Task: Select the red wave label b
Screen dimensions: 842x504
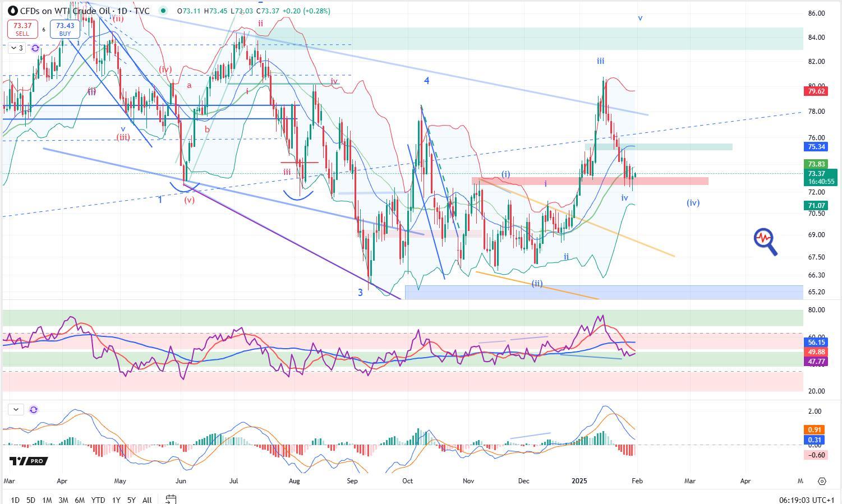Action: 207,130
